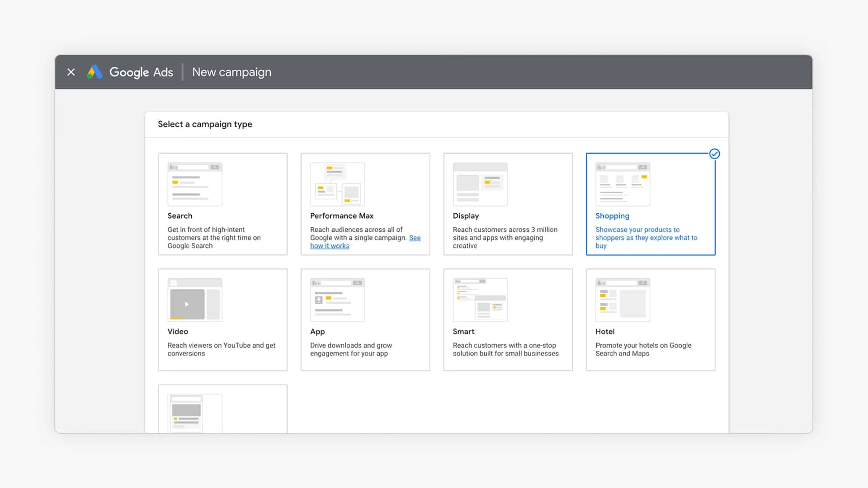Click the Video campaign play thumbnail icon
The width and height of the screenshot is (868, 488).
point(187,304)
